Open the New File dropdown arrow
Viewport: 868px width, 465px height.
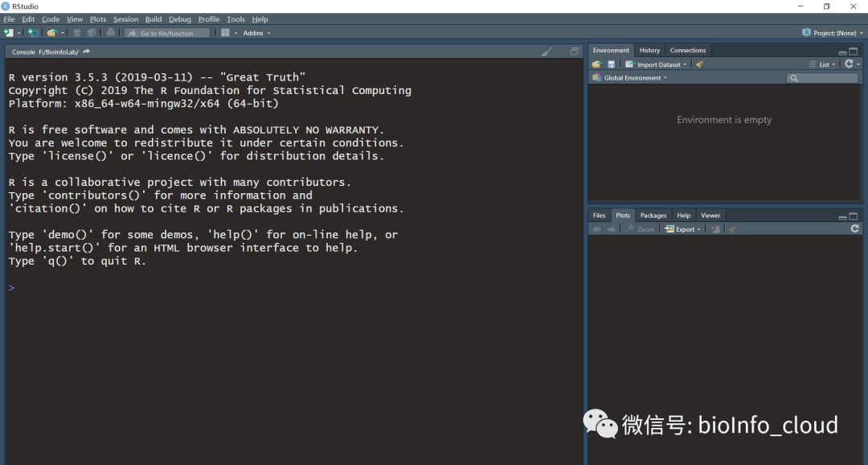click(18, 33)
